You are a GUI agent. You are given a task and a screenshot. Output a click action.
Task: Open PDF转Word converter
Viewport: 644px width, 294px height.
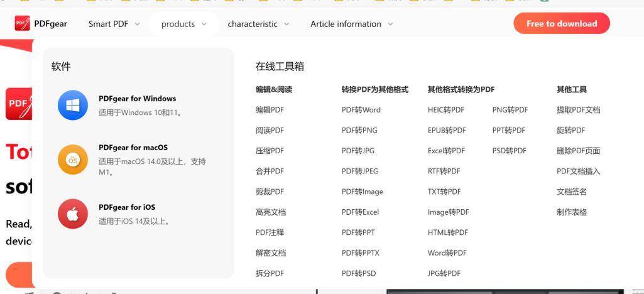click(361, 110)
